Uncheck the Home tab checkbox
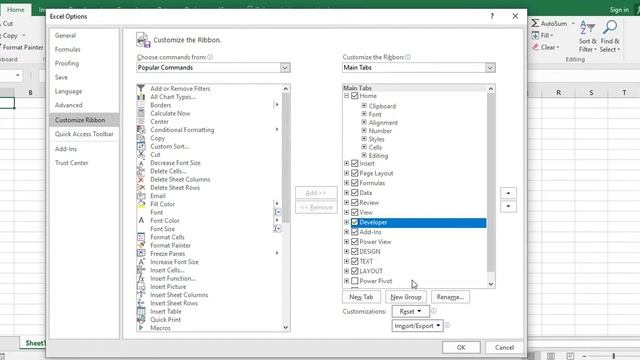Image resolution: width=640 pixels, height=360 pixels. (355, 96)
